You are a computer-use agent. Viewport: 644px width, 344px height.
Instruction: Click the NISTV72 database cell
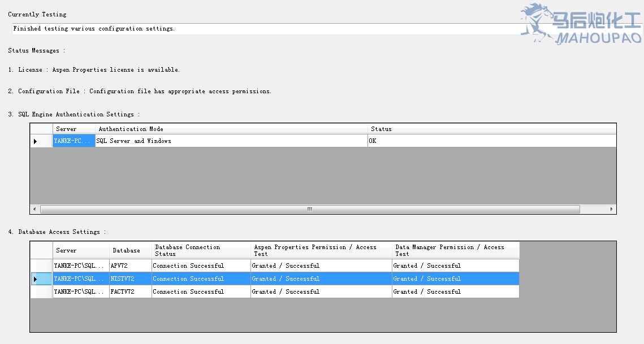(x=130, y=278)
